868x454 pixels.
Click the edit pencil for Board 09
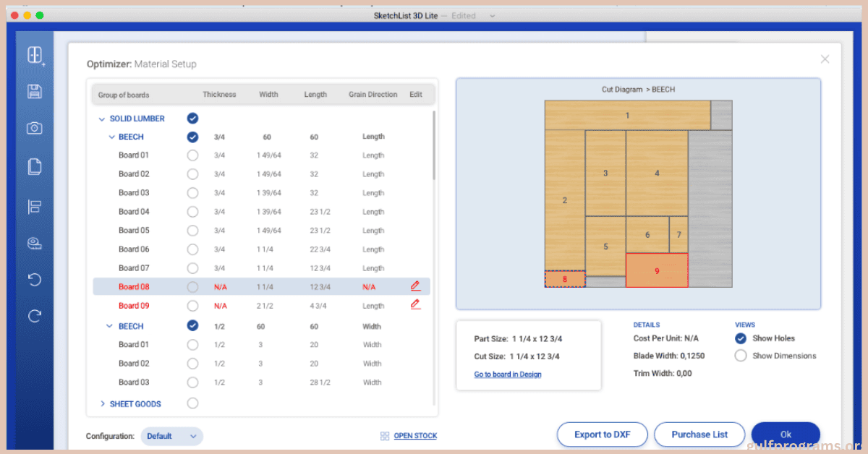pos(415,305)
